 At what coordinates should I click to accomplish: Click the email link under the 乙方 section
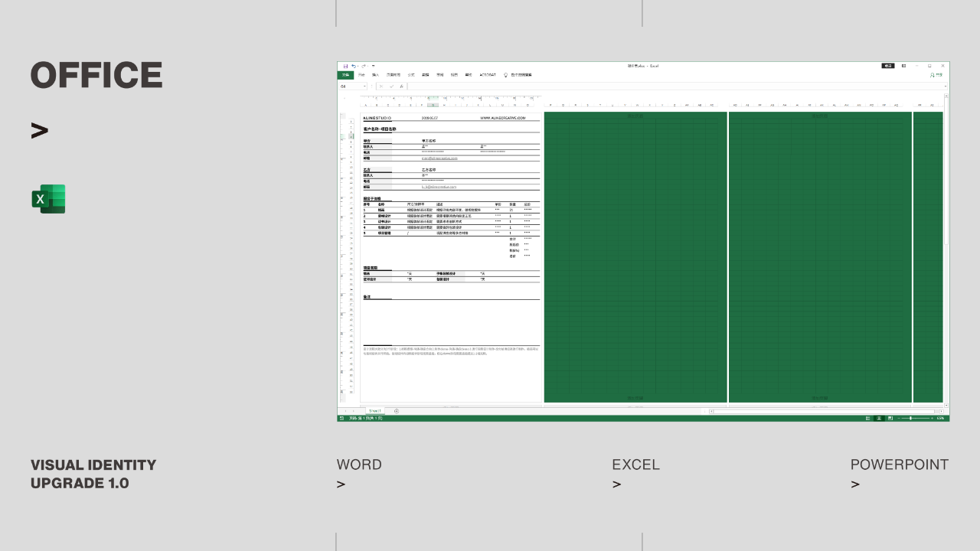(439, 187)
